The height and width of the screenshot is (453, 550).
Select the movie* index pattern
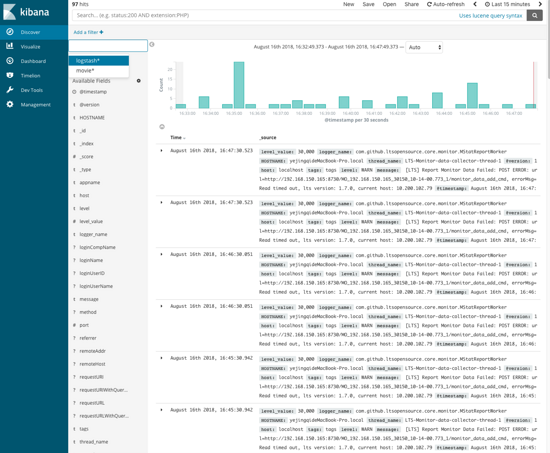(99, 71)
